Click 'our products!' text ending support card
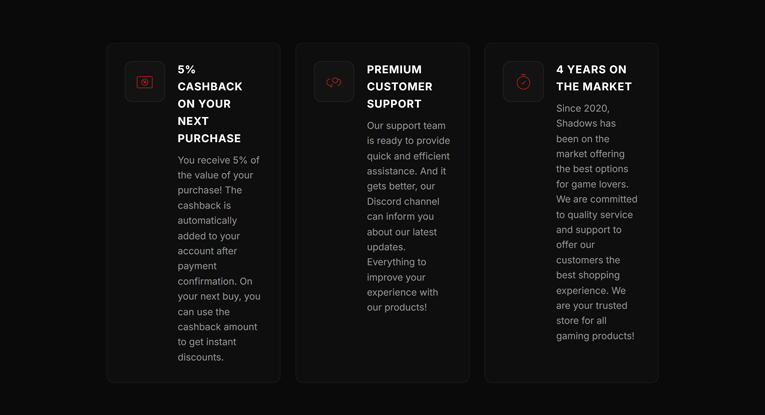765x415 pixels. (397, 307)
